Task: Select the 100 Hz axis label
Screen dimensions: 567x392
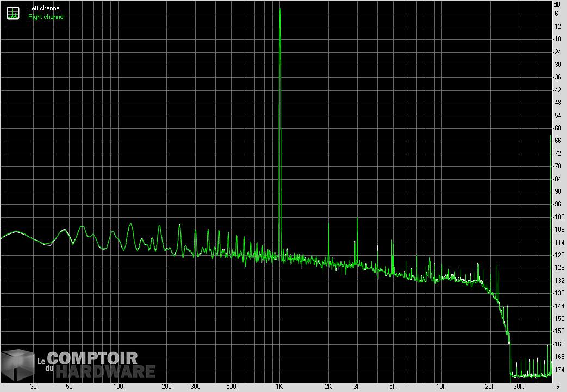Action: pos(118,387)
